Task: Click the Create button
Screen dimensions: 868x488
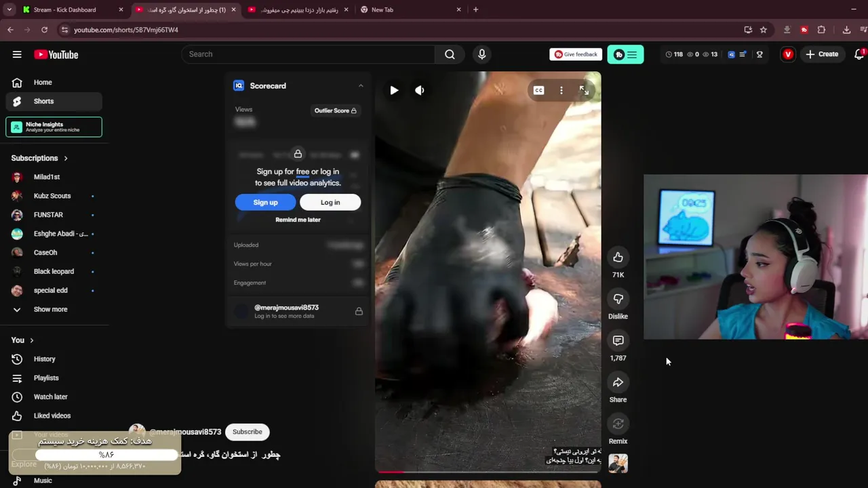Action: (822, 54)
